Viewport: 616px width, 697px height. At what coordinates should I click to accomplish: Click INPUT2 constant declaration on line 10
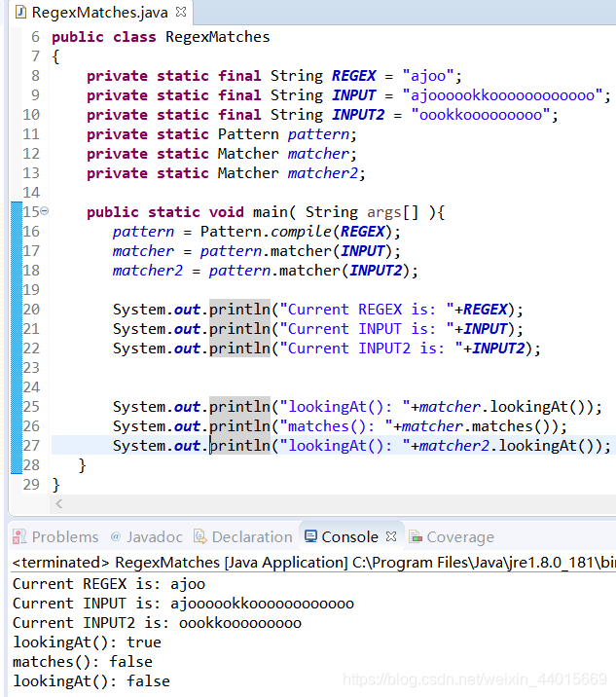(x=358, y=115)
